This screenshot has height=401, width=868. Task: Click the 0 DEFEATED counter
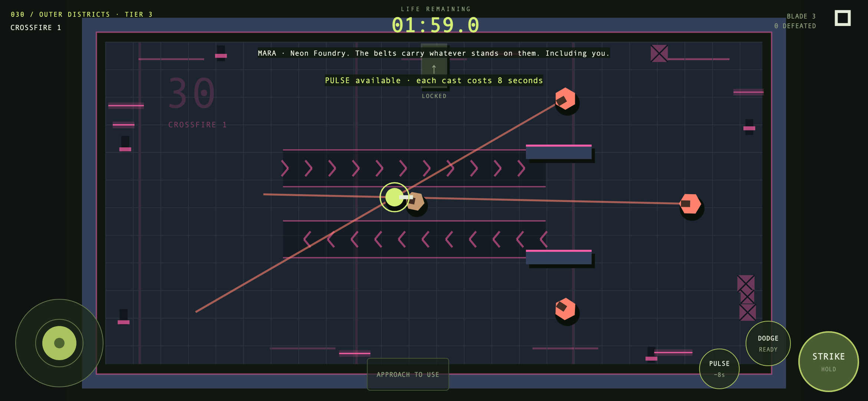(795, 26)
